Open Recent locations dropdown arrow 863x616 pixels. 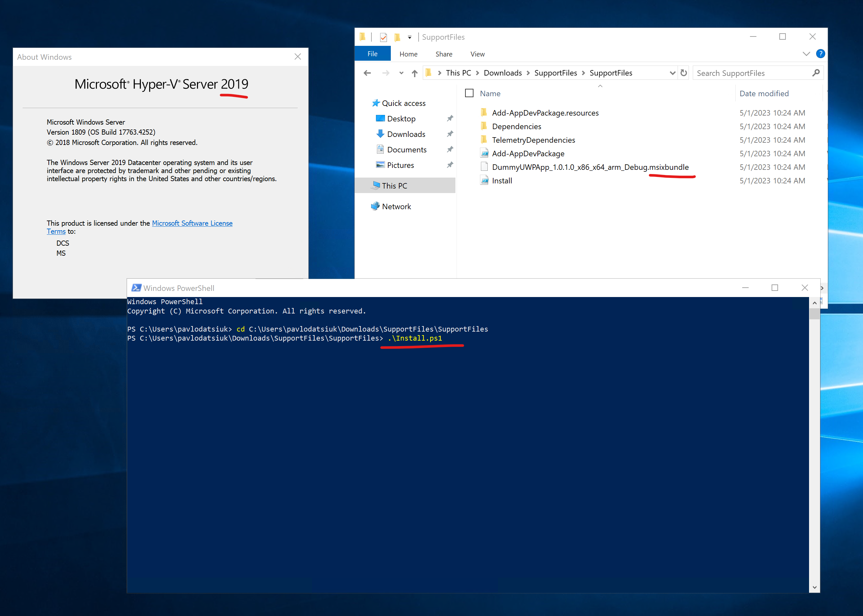pyautogui.click(x=401, y=73)
